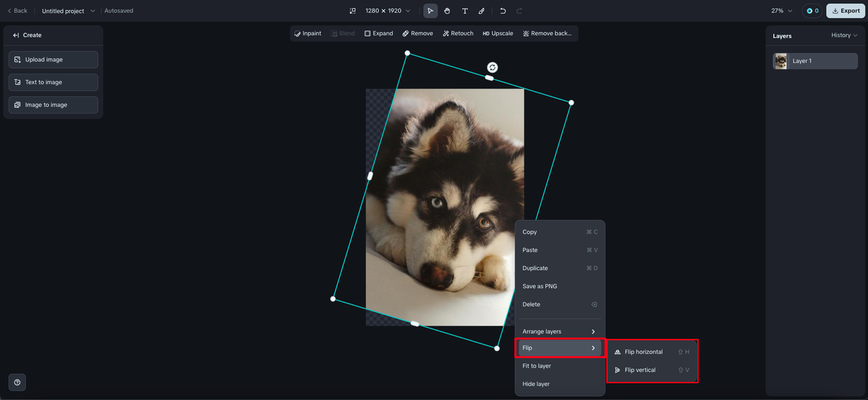Click the canvas resize icon
Image resolution: width=868 pixels, height=400 pixels.
[353, 11]
